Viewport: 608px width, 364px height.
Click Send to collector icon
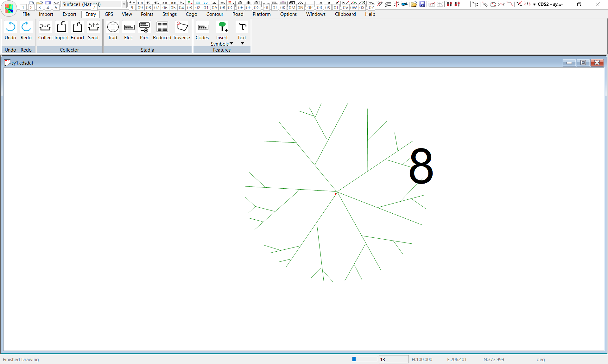pyautogui.click(x=93, y=28)
